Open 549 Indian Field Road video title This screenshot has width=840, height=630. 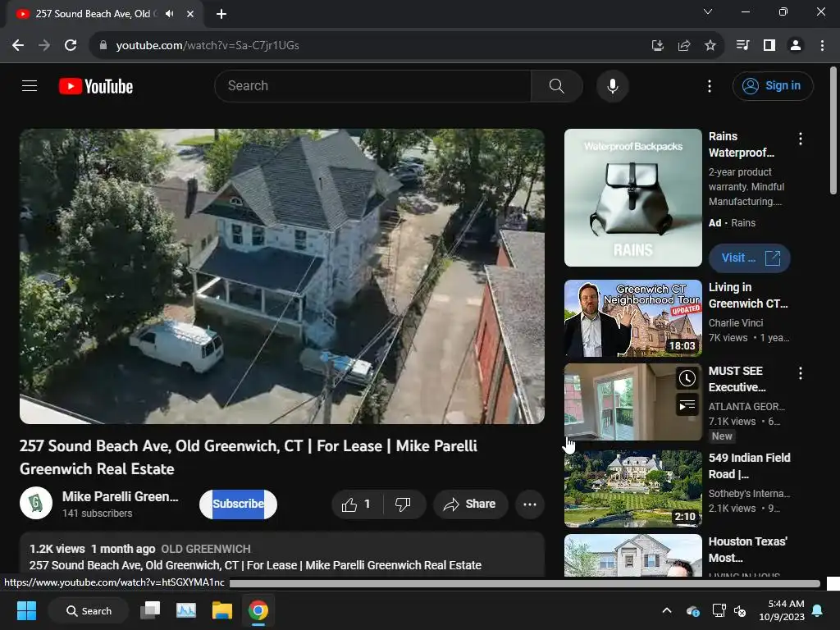pos(749,466)
